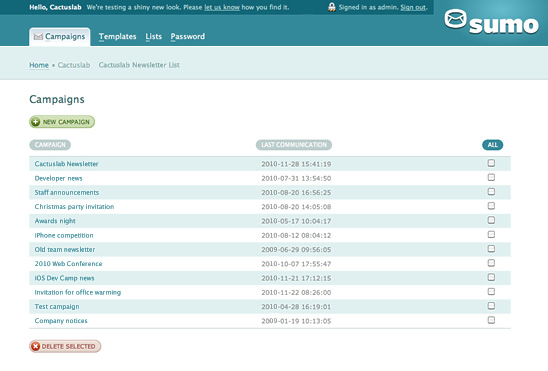Click the green plus icon on New Campaign
The width and height of the screenshot is (548, 371).
(x=35, y=122)
